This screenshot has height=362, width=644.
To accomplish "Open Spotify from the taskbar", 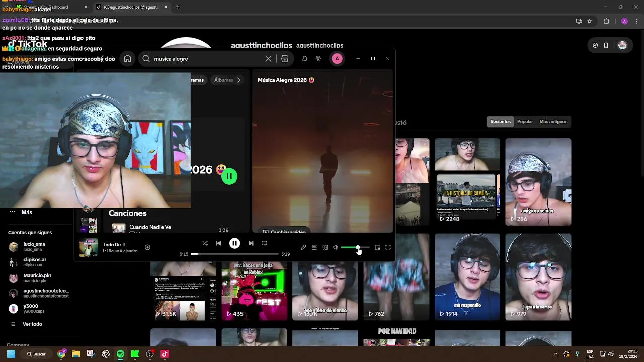I will pos(120,354).
